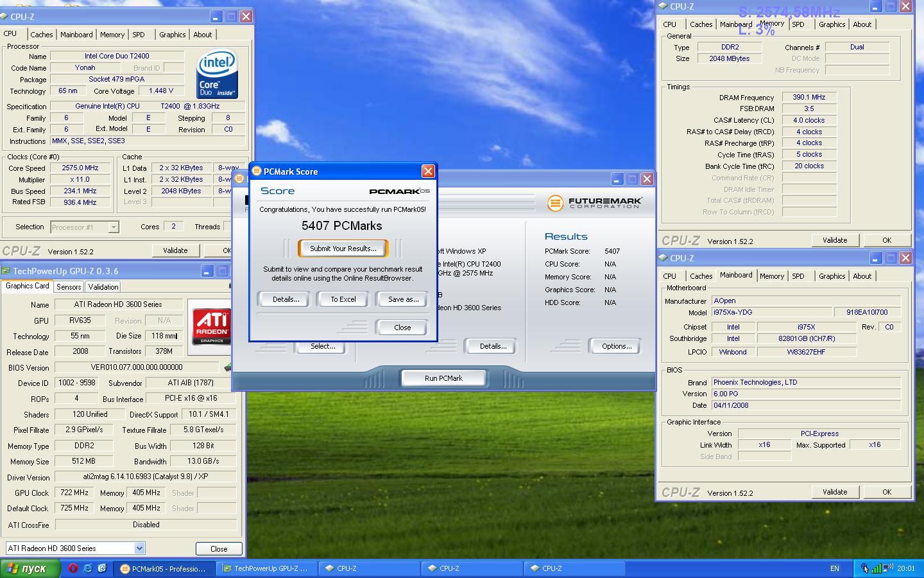
Task: Open Caches tab in the CPU-Z mainboard window
Action: tap(701, 276)
